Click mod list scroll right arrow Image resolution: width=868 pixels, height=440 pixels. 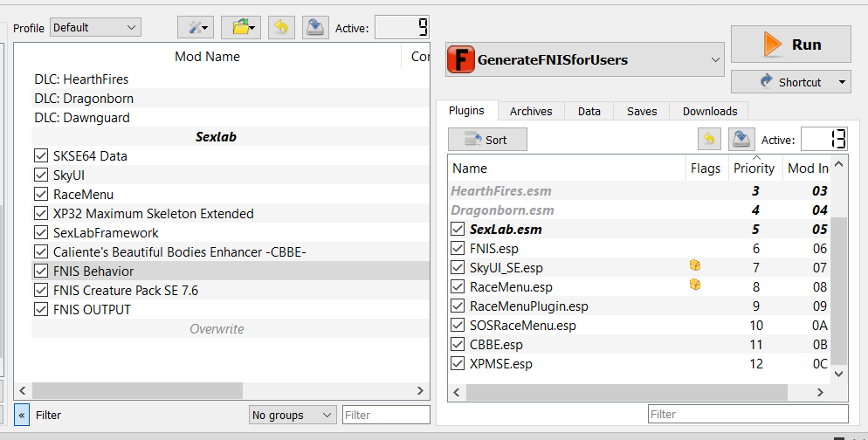click(420, 391)
